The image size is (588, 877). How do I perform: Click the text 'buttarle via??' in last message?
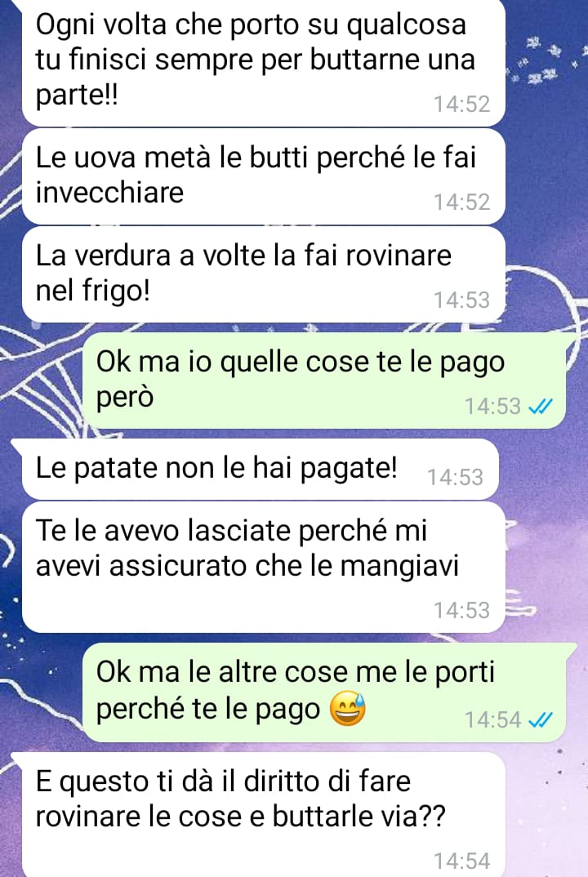coord(359,817)
